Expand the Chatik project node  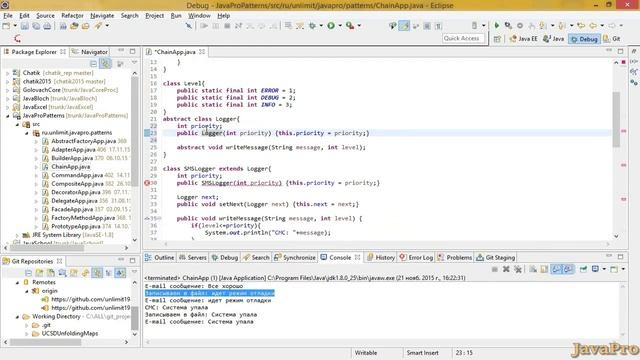pos(7,73)
